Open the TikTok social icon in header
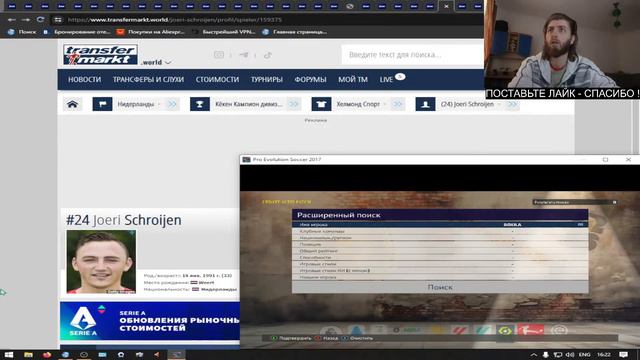This screenshot has width=640, height=360. point(268,55)
